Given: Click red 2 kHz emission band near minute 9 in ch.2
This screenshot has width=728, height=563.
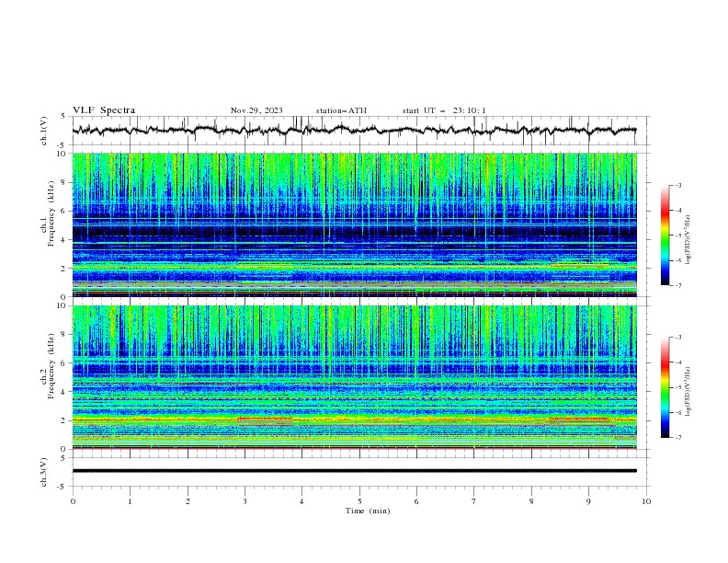Looking at the screenshot, I should pyautogui.click(x=578, y=419).
